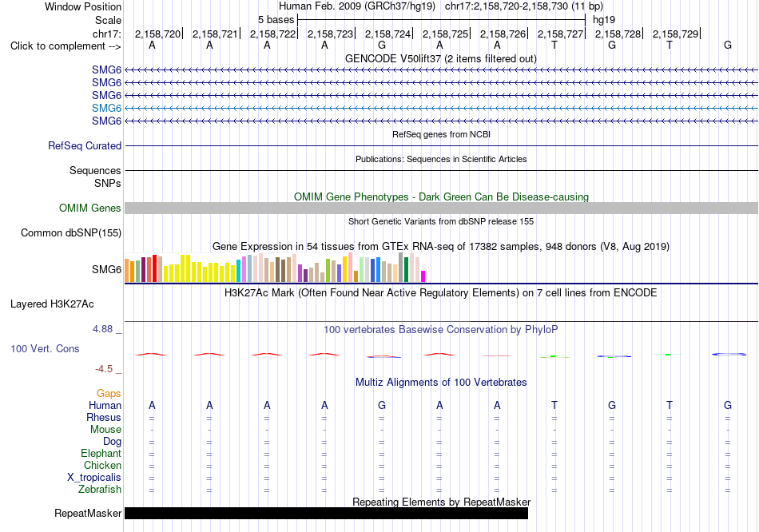Viewport: 759px width, 532px height.
Task: Click the OMIM Genes track label
Action: [90, 208]
